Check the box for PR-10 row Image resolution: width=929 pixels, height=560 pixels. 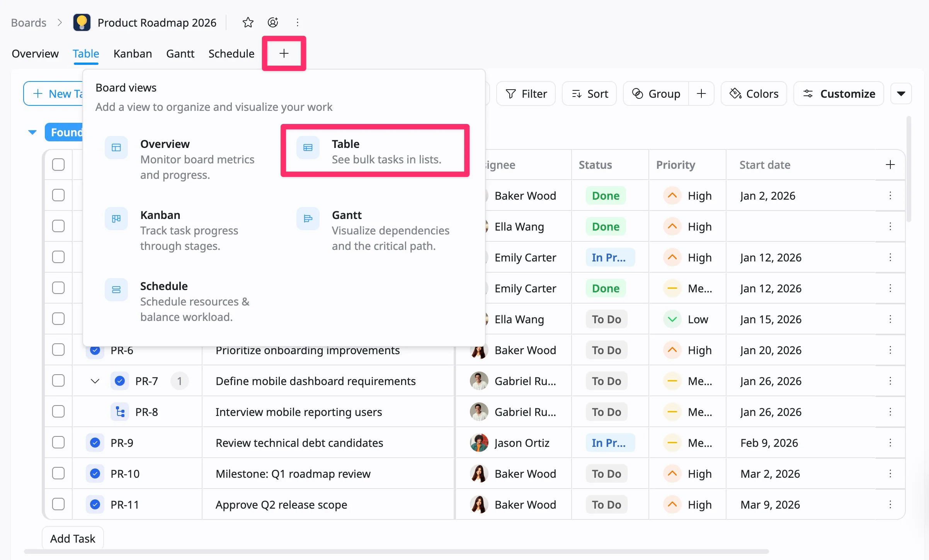click(x=58, y=473)
